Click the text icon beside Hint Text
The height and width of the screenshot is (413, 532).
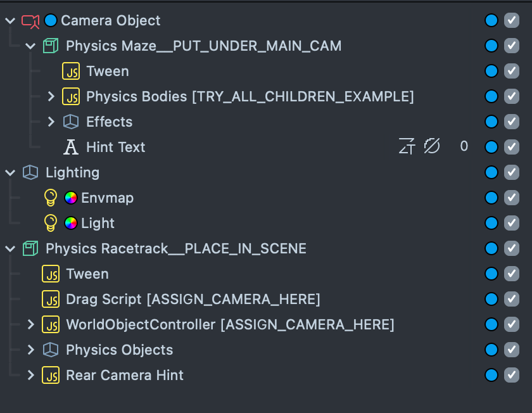71,147
